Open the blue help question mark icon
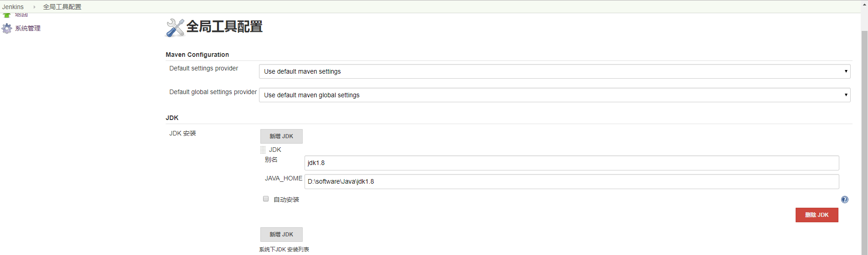 (x=845, y=200)
